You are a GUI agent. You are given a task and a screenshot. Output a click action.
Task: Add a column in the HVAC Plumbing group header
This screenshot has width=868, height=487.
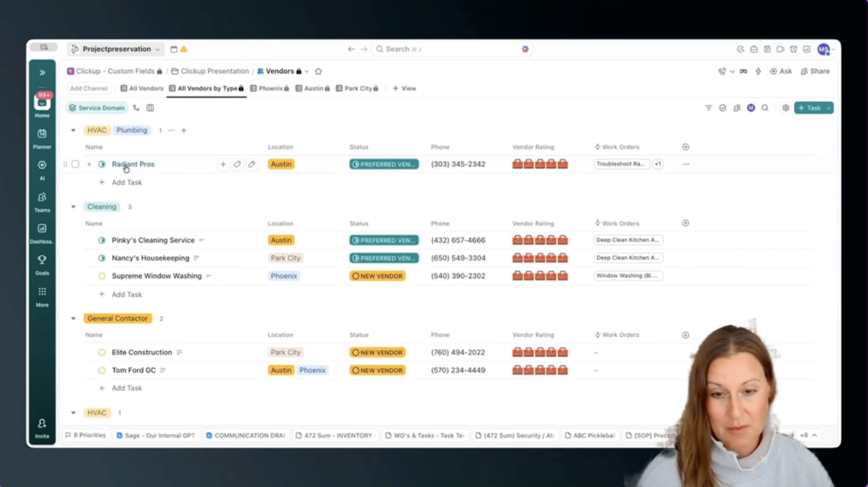pyautogui.click(x=686, y=147)
